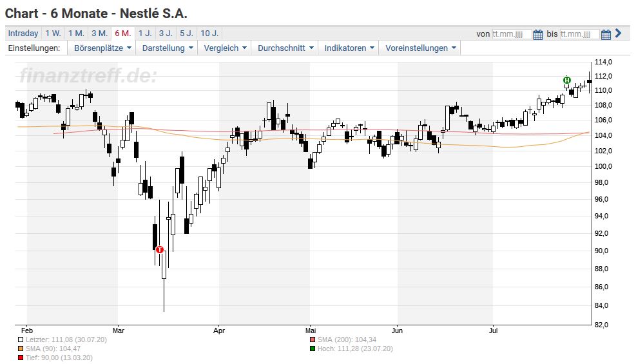Viewport: 636px width, 364px height.
Task: Click the red Tief legend swatch
Action: (x=21, y=358)
